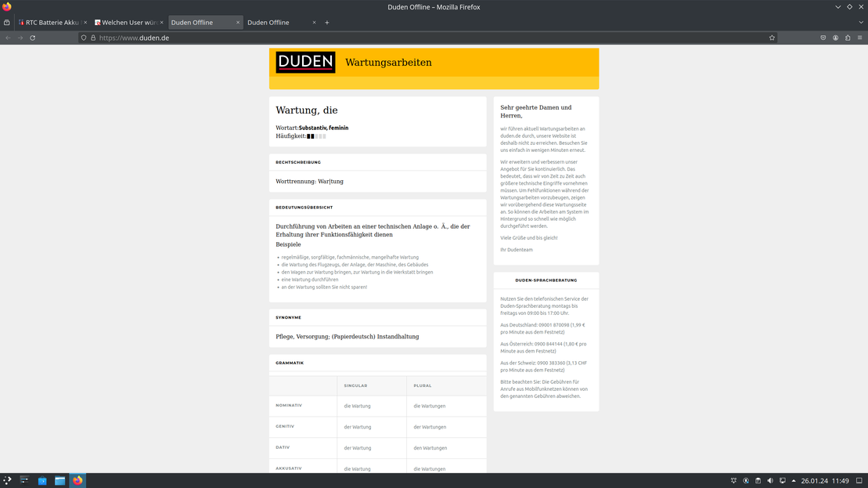
Task: Close the active Duden Offline tab
Action: pyautogui.click(x=238, y=23)
